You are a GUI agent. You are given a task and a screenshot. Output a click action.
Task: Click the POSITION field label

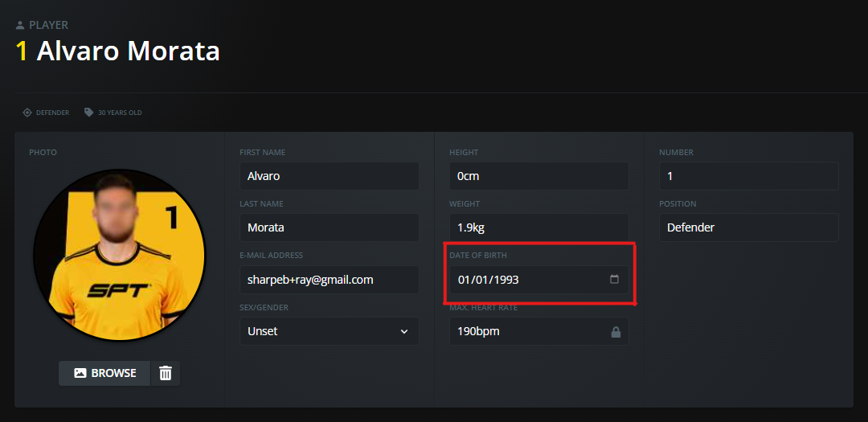(x=678, y=204)
